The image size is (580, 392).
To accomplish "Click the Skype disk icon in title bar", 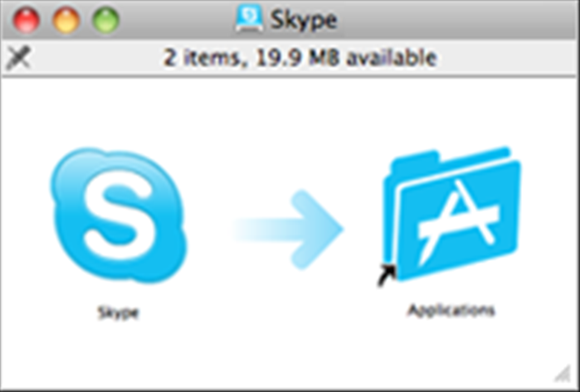I will (x=249, y=19).
